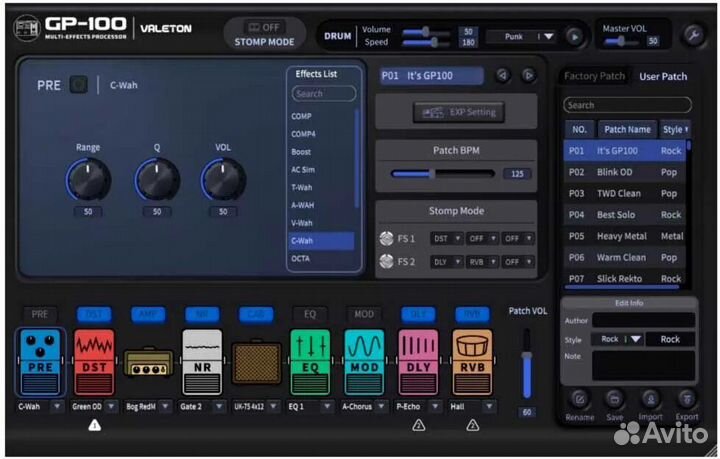The width and height of the screenshot is (720, 459).
Task: Click the Author input field
Action: (643, 320)
